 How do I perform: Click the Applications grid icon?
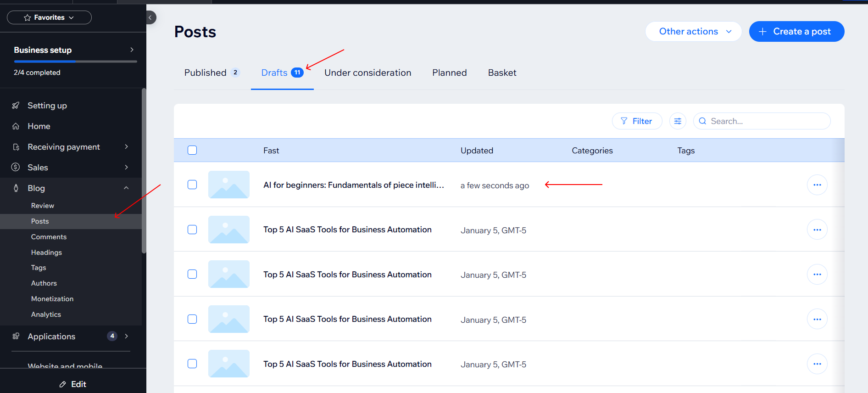coord(16,337)
